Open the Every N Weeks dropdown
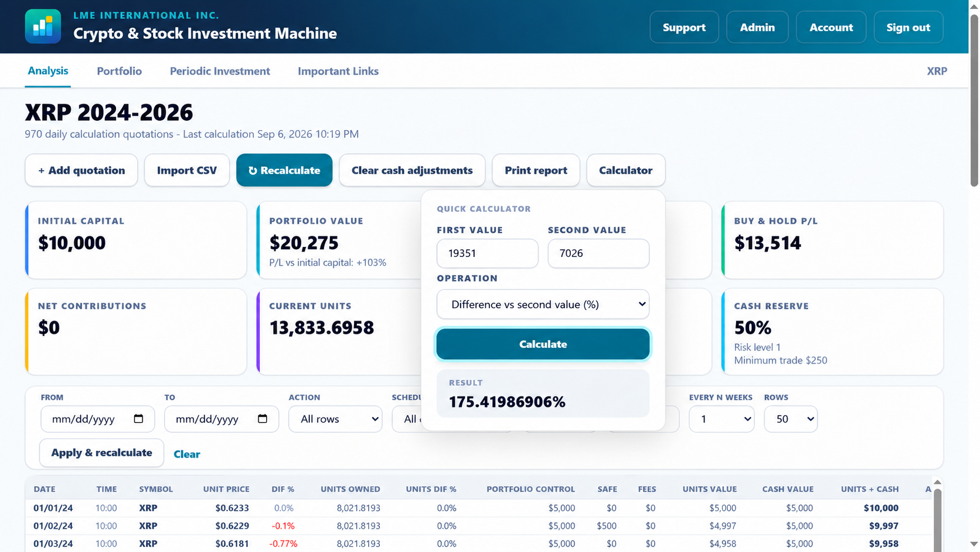The image size is (980, 552). [722, 419]
